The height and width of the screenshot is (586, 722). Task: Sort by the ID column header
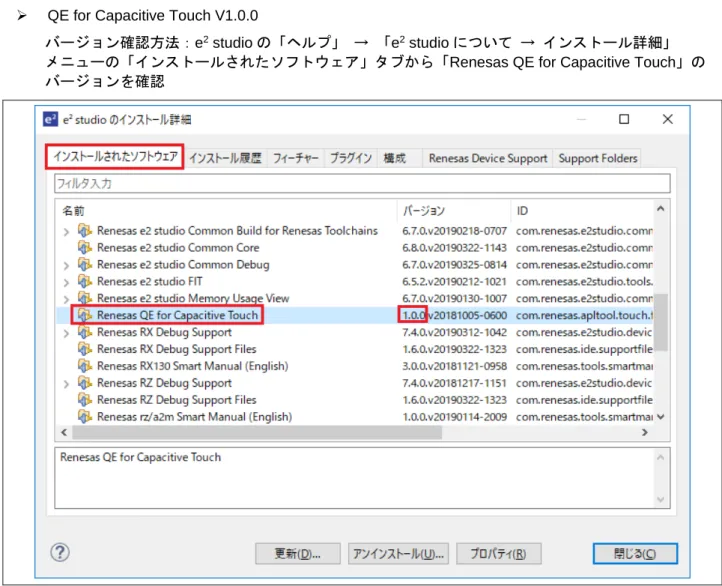click(582, 211)
